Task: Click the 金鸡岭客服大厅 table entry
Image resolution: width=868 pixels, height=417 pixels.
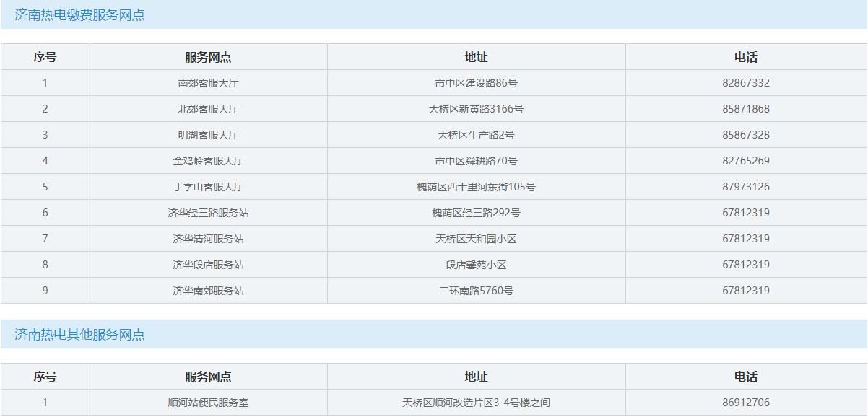Action: [x=208, y=161]
